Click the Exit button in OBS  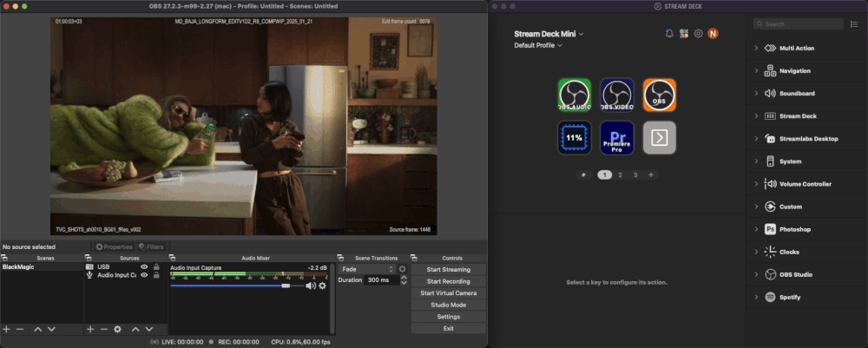[x=449, y=328]
